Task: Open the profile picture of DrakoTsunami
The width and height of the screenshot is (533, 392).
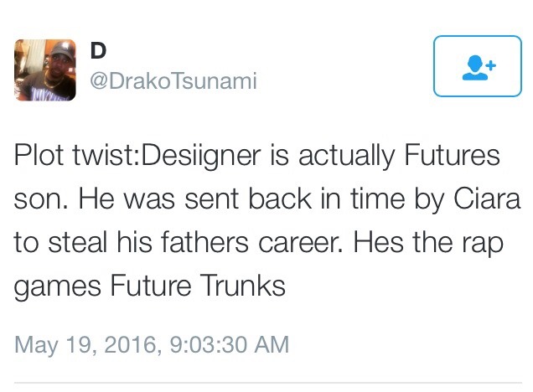Action: [x=45, y=70]
